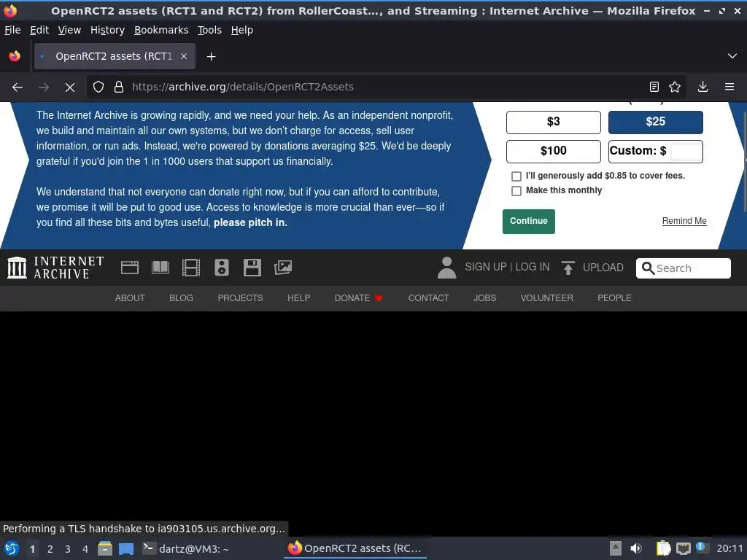The image size is (747, 560).
Task: Open the Bookmarks menu
Action: pos(161,30)
